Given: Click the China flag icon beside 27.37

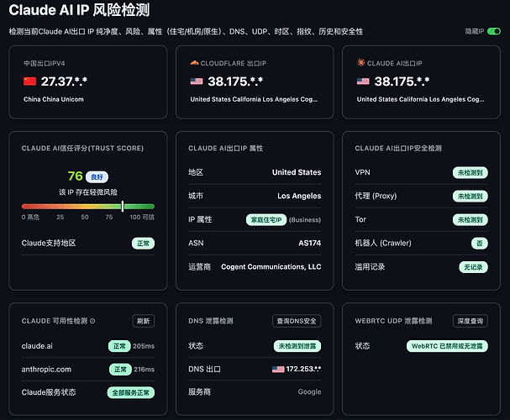Looking at the screenshot, I should click(29, 81).
